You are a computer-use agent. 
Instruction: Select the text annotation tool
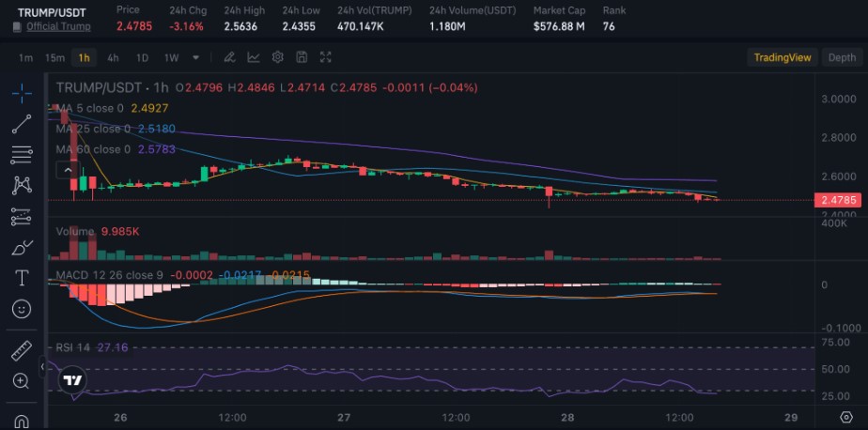22,278
